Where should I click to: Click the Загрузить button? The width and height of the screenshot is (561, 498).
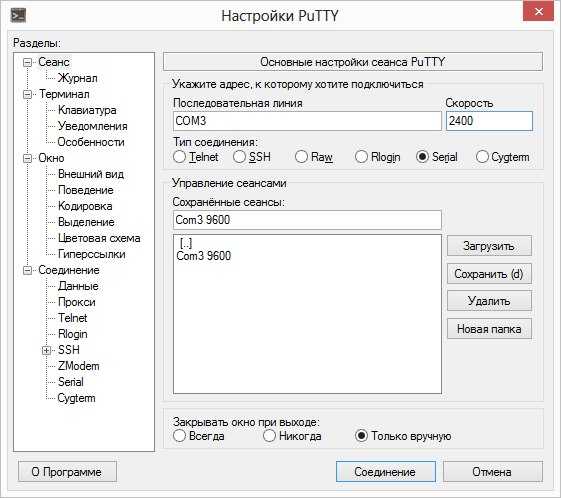point(489,246)
